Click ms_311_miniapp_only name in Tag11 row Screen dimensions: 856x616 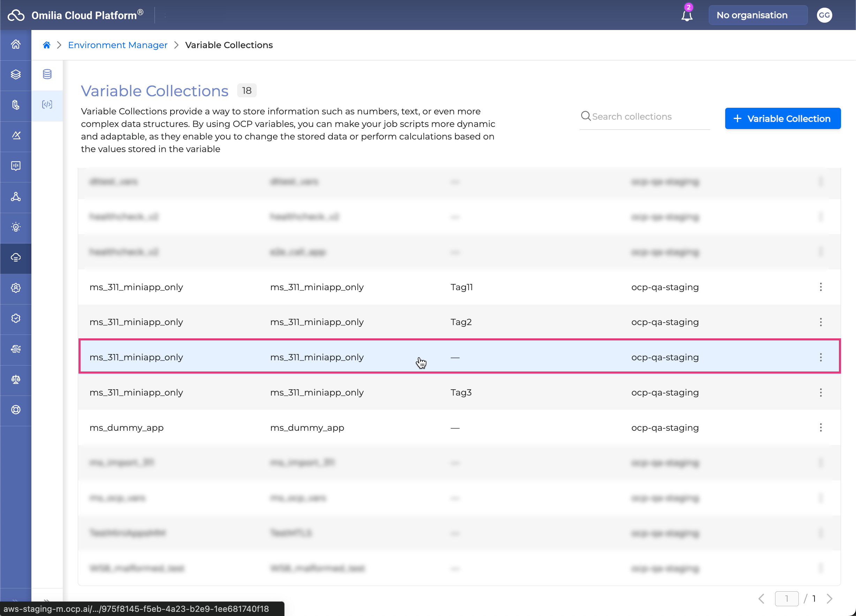(x=136, y=287)
